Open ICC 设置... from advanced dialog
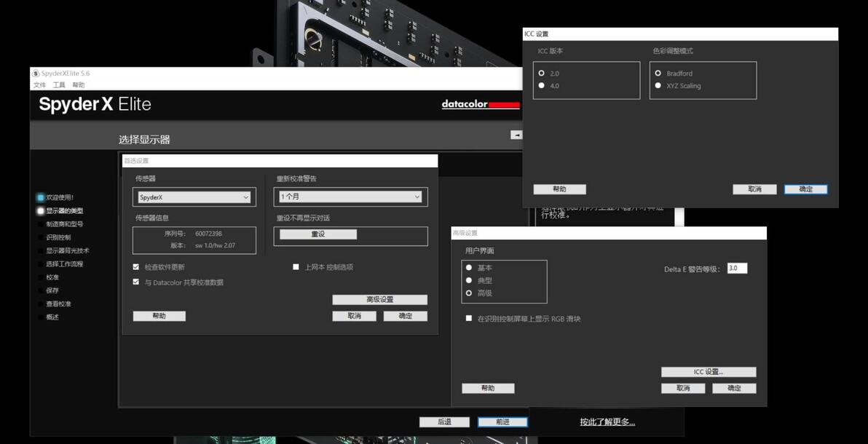 point(709,372)
